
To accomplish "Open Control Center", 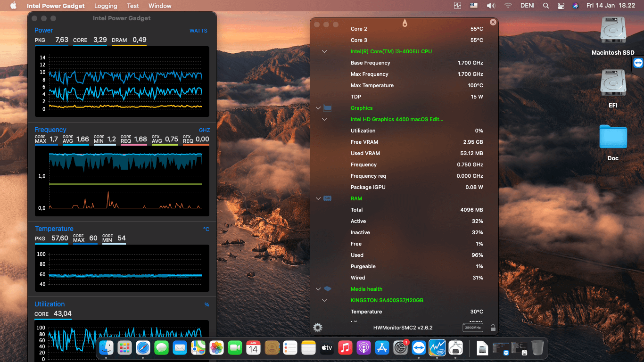I will pyautogui.click(x=561, y=6).
